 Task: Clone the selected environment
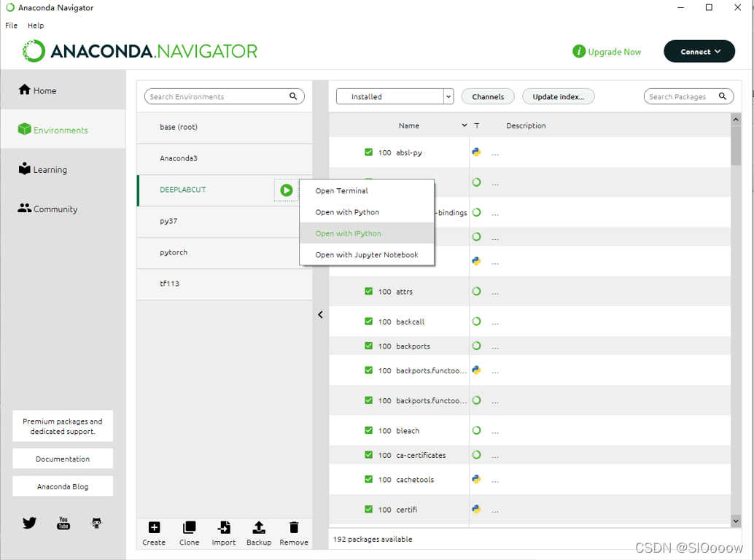click(189, 534)
